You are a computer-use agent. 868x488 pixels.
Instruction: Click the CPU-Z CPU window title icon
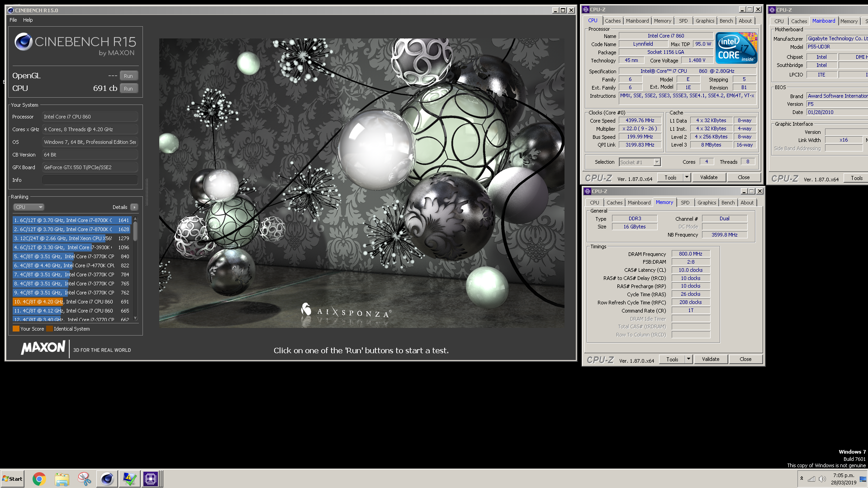[586, 9]
